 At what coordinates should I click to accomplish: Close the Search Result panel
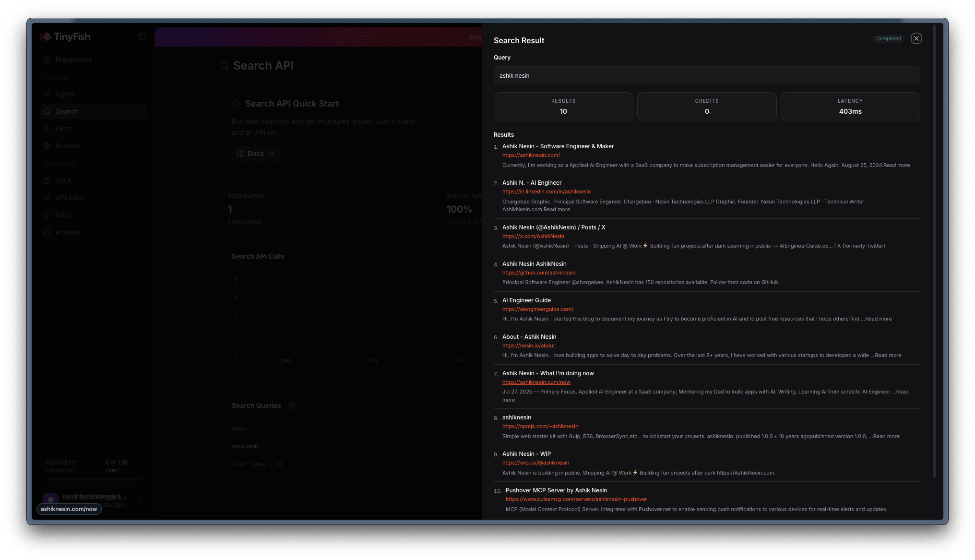click(x=916, y=38)
